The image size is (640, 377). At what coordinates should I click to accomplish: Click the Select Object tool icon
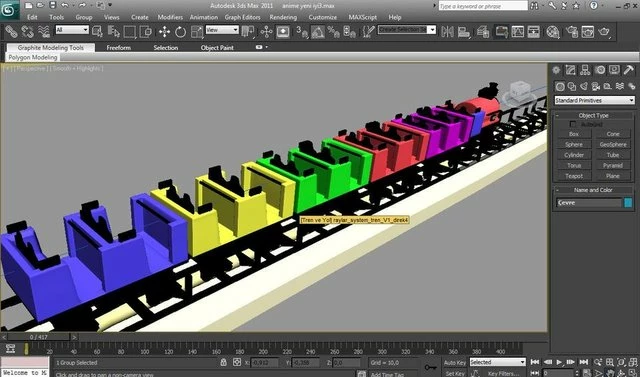[x=97, y=31]
